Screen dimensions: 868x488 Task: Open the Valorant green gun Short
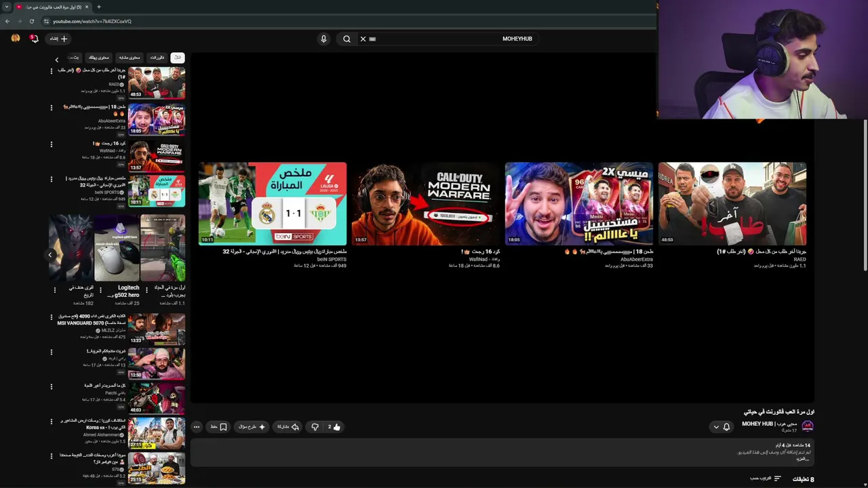click(x=163, y=248)
